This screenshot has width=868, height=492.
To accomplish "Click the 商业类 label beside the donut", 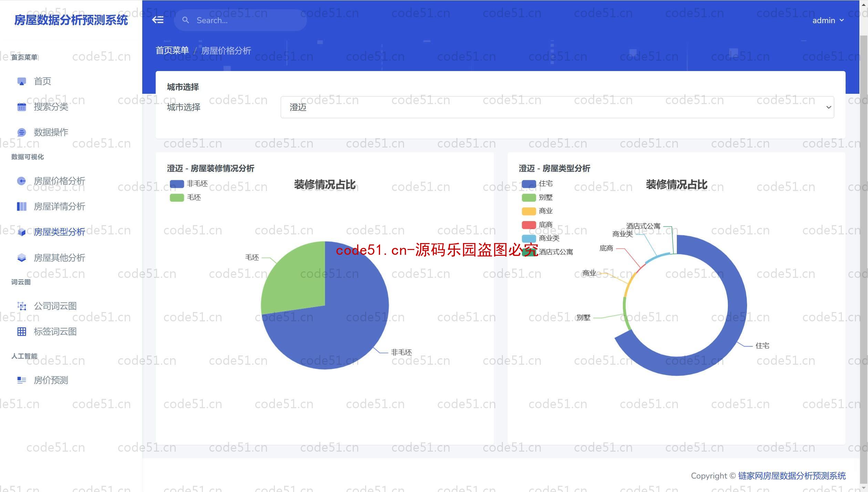I will (x=622, y=234).
